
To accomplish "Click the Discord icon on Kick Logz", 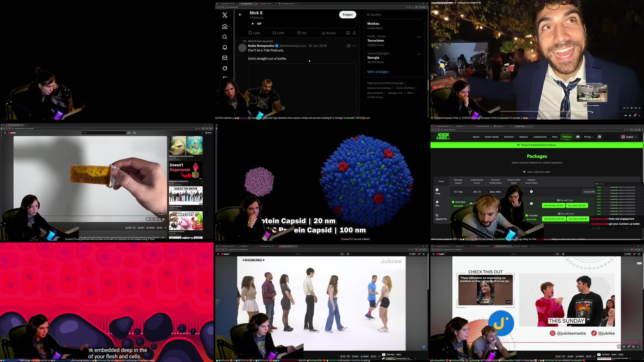I will coord(578,137).
